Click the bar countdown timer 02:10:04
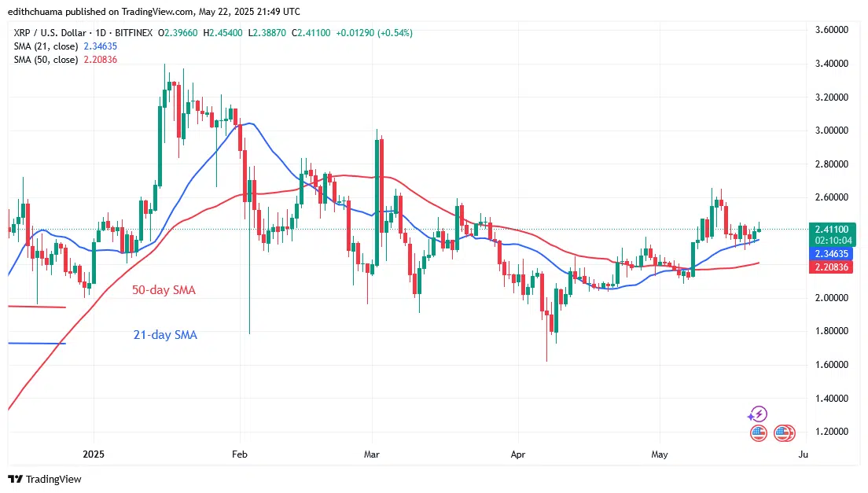The height and width of the screenshot is (493, 868). click(832, 240)
